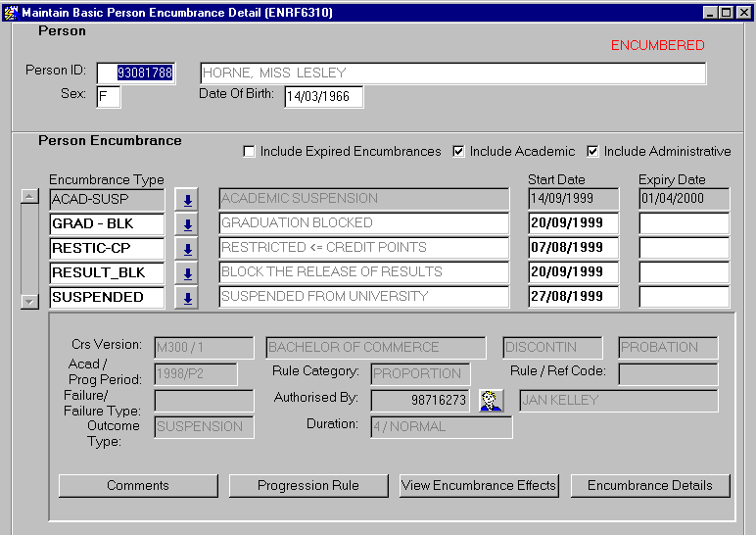Open lookup arrow for RESTIC-CP row
The width and height of the screenshot is (756, 535).
[186, 248]
